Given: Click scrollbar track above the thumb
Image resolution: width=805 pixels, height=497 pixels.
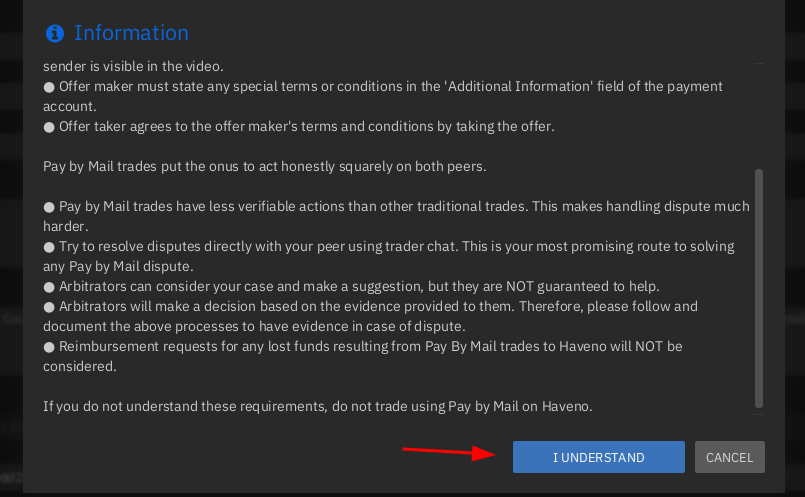Looking at the screenshot, I should click(x=758, y=120).
